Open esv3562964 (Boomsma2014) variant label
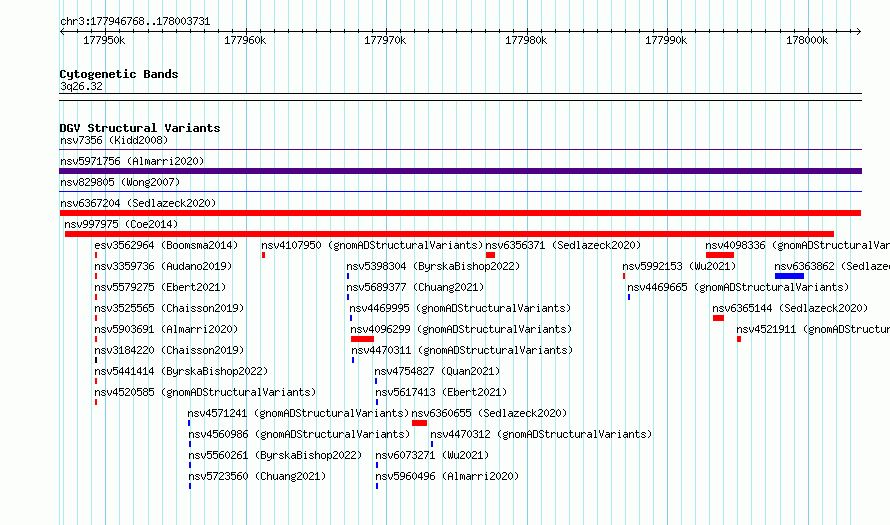890x525 pixels. tap(166, 245)
